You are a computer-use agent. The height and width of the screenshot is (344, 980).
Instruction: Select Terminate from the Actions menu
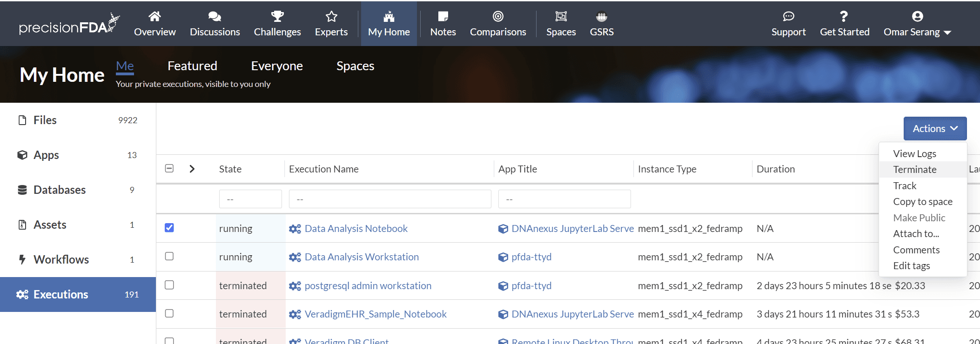[914, 170]
